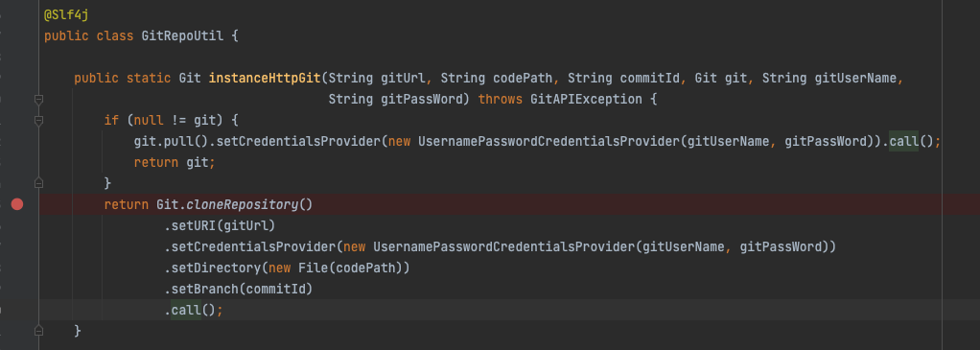
Task: Click the File constructor in setDirectory
Action: [x=313, y=268]
